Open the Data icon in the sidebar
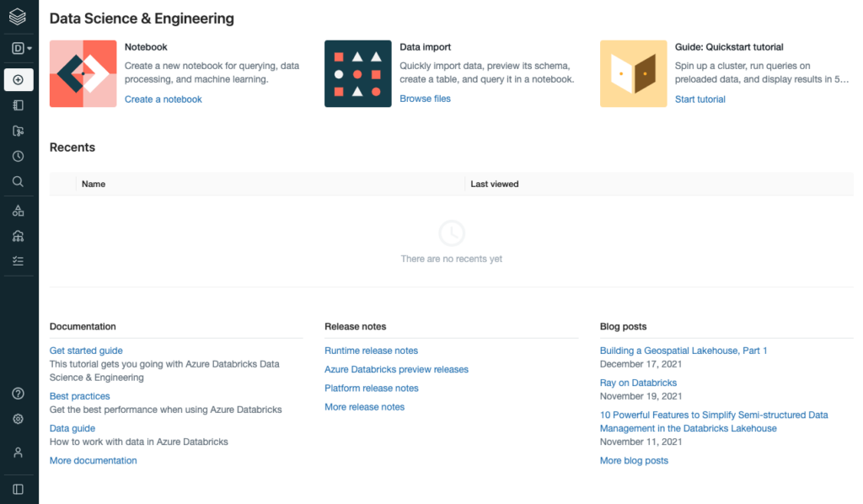Image resolution: width=863 pixels, height=504 pixels. tap(18, 210)
